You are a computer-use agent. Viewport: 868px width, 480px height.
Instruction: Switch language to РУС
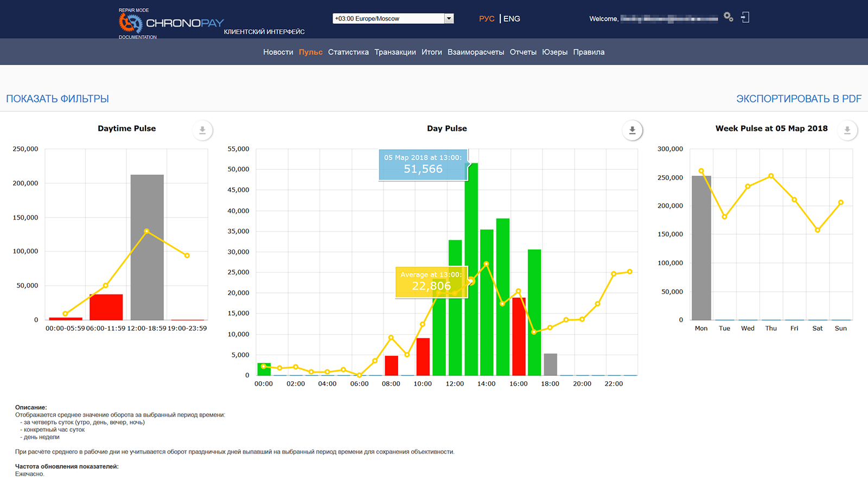[487, 18]
